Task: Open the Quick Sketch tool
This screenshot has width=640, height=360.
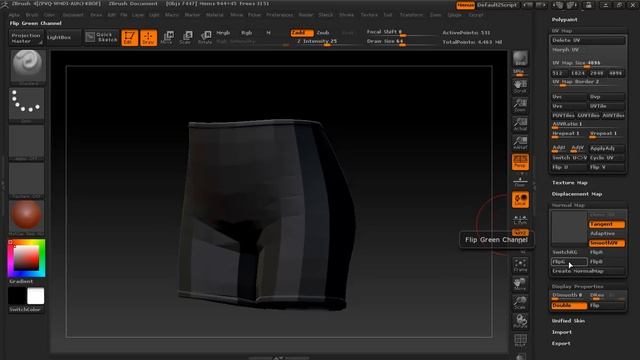Action: point(102,37)
